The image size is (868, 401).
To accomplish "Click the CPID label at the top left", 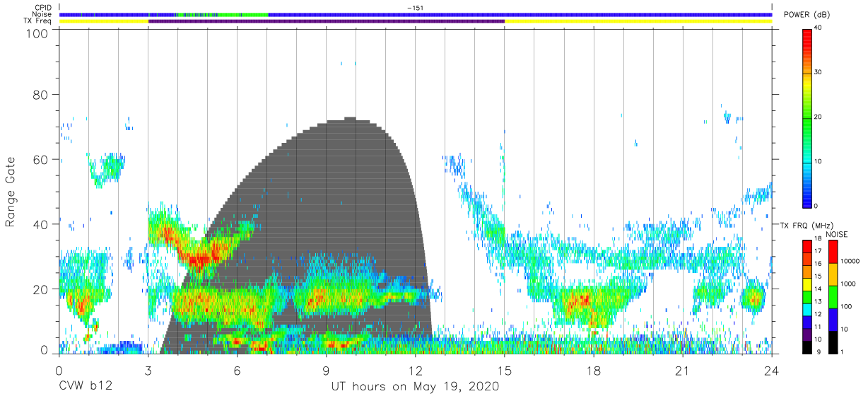I will (42, 8).
